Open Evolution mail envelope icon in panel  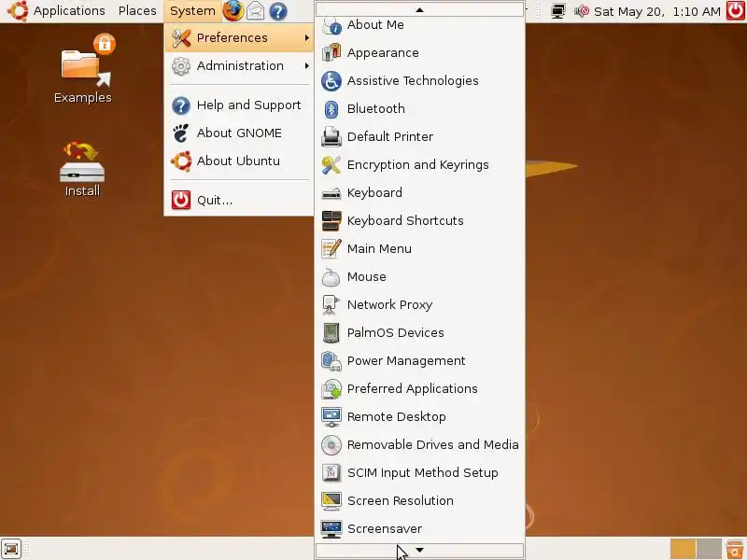255,10
